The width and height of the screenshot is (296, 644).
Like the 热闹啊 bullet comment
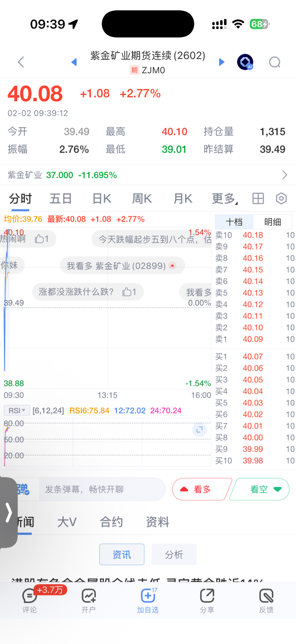[x=42, y=239]
